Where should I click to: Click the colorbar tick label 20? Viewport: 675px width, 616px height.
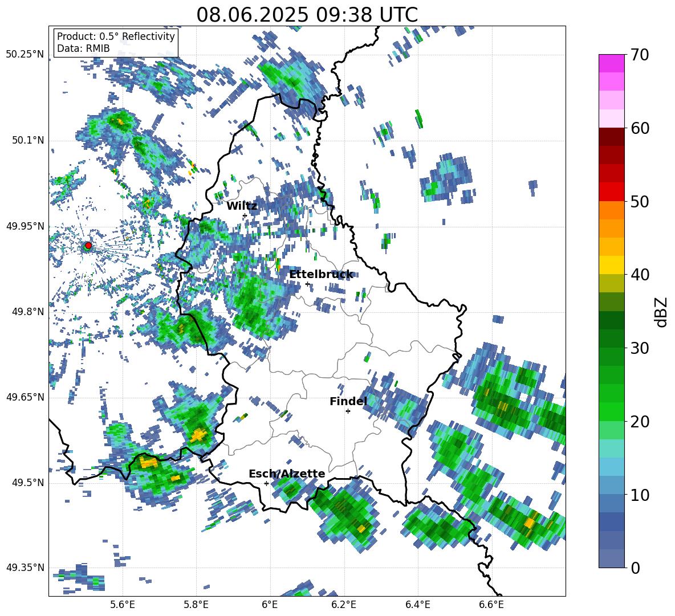(639, 422)
